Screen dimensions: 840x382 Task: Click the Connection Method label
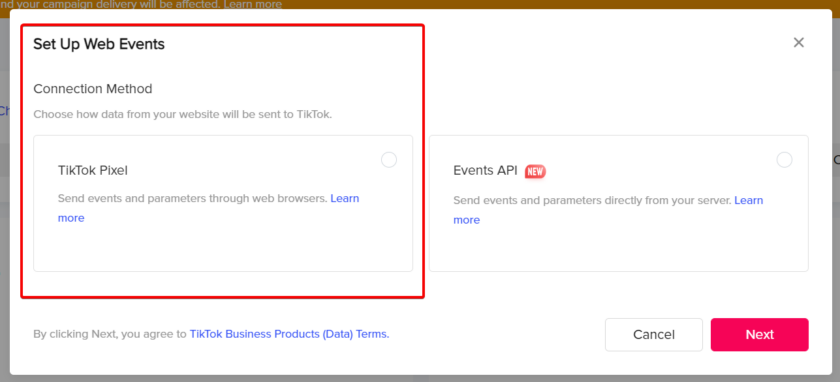point(93,88)
